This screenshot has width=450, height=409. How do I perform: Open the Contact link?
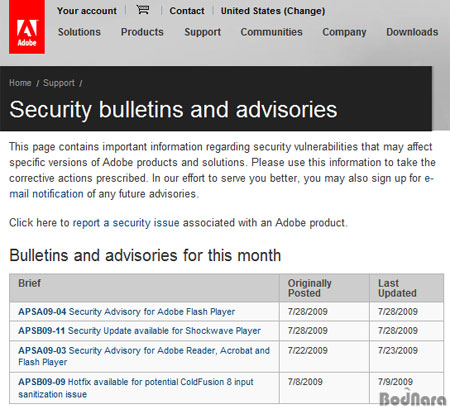[x=187, y=11]
